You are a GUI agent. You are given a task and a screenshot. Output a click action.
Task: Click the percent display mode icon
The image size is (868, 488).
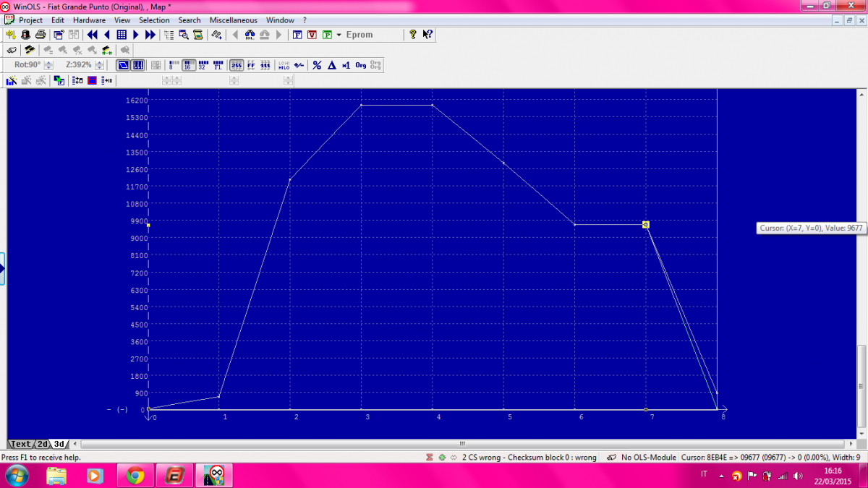[317, 65]
